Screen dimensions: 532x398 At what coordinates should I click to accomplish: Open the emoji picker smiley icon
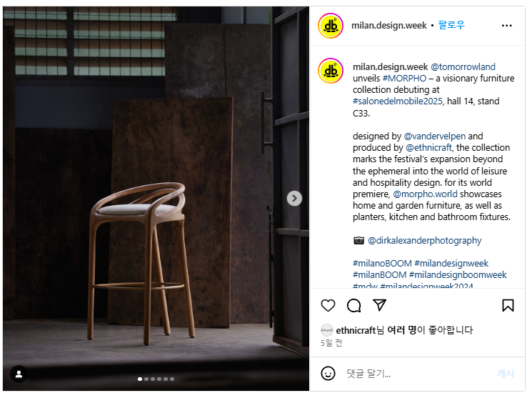328,374
